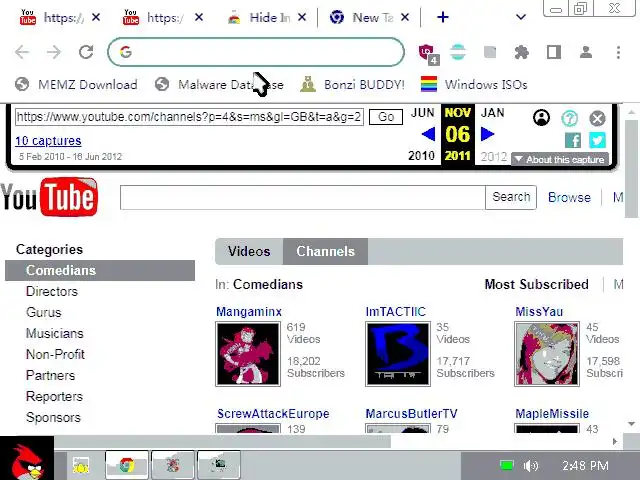This screenshot has height=480, width=640.
Task: Select the Directors category
Action: pyautogui.click(x=51, y=291)
